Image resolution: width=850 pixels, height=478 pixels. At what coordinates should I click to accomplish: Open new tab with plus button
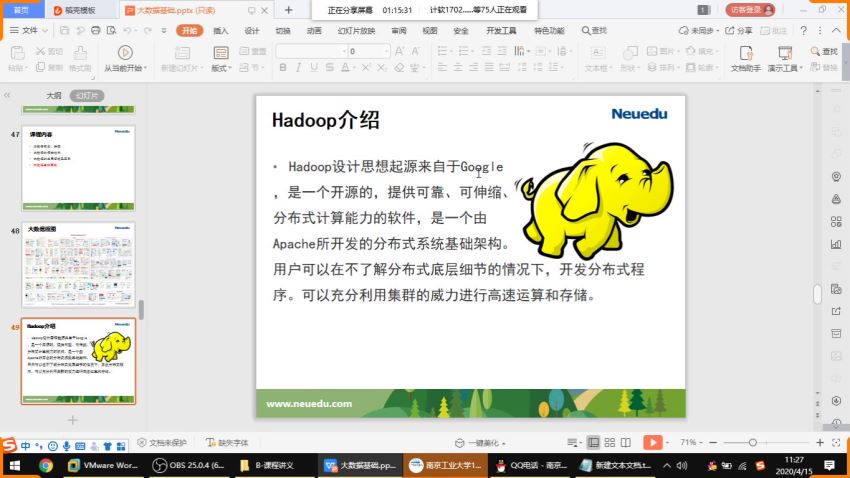pos(288,10)
